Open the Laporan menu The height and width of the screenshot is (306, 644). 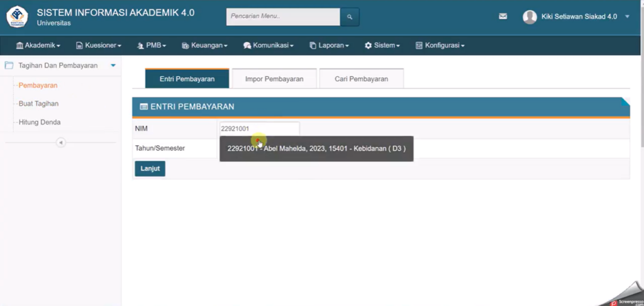pos(329,45)
